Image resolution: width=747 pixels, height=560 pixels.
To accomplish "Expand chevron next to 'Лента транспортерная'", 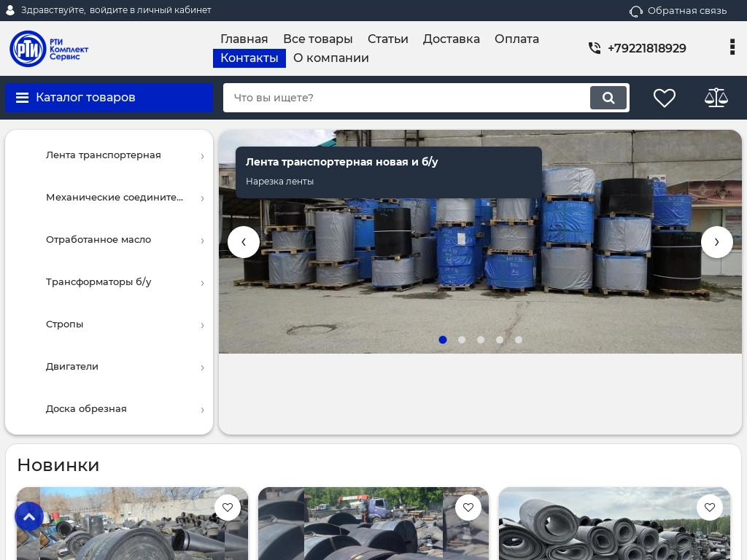I will 203,156.
